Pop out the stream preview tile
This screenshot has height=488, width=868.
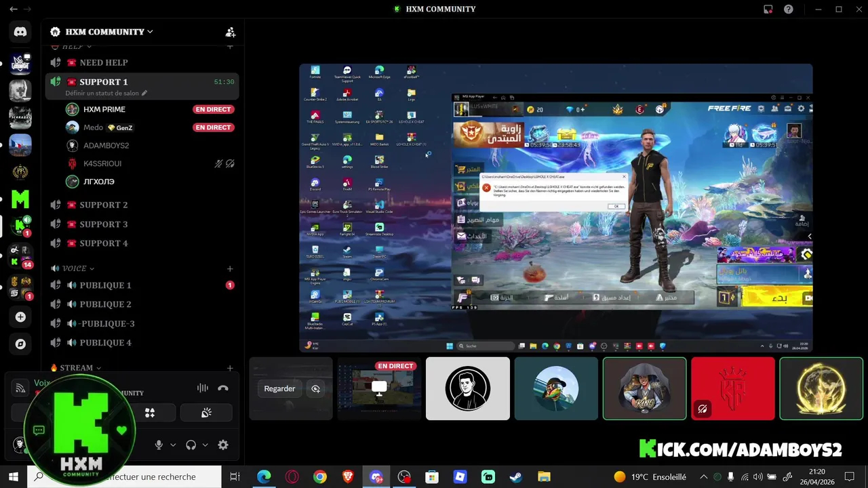tap(315, 389)
